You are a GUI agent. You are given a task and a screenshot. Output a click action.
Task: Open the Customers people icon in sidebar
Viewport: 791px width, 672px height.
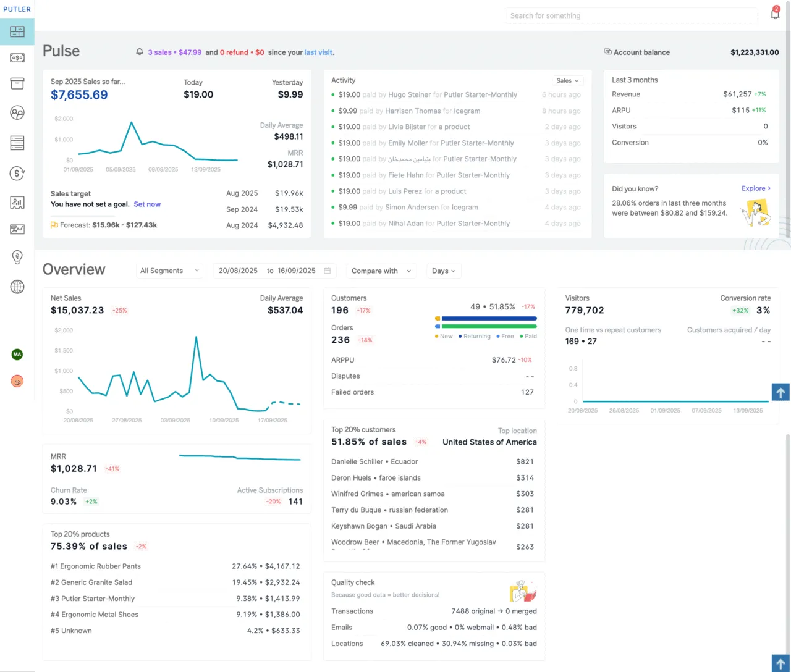pyautogui.click(x=17, y=113)
